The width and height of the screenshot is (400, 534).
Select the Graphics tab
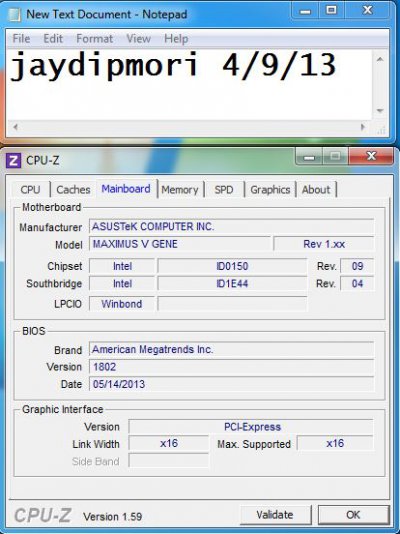tap(270, 190)
